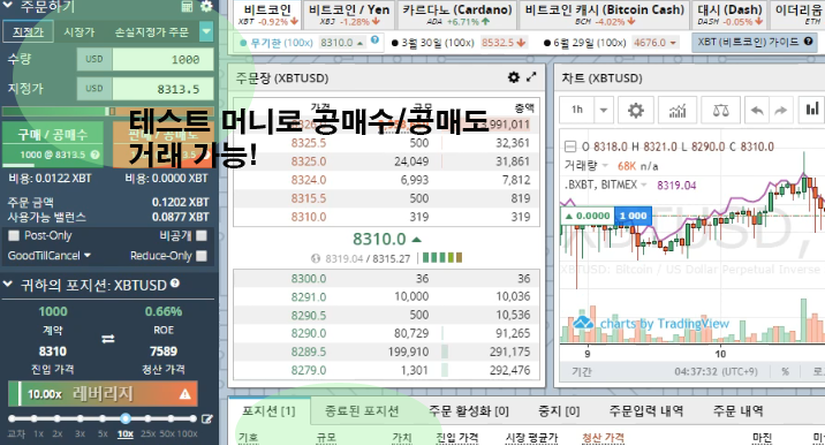The image size is (825, 445).
Task: Tick the 비공개 (hidden) checkbox
Action: click(x=202, y=236)
